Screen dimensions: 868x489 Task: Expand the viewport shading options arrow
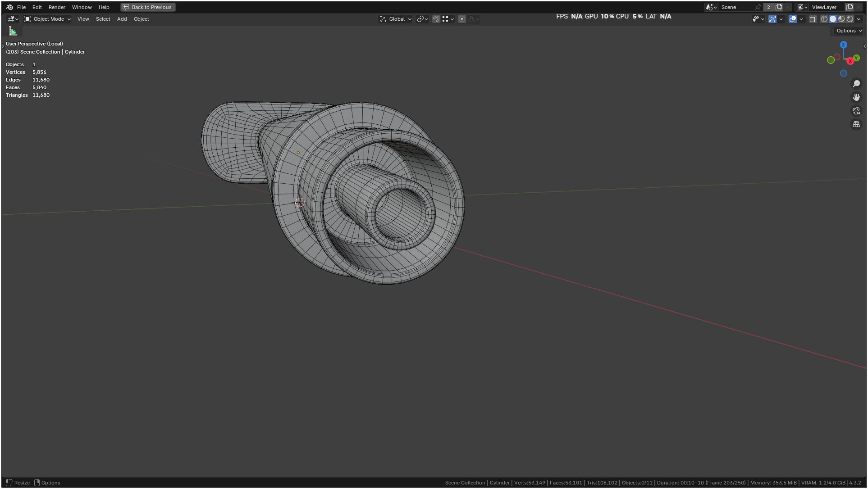(x=859, y=19)
